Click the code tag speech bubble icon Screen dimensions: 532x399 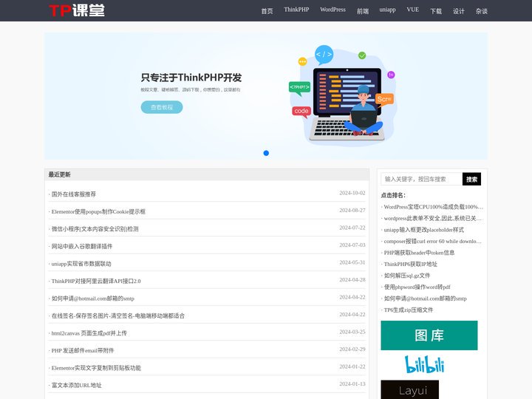coord(324,55)
